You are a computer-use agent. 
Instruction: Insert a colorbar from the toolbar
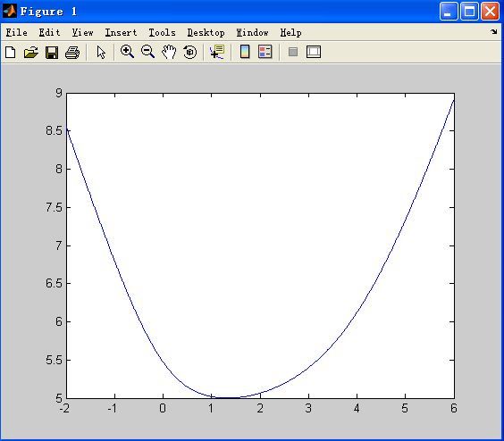click(245, 52)
